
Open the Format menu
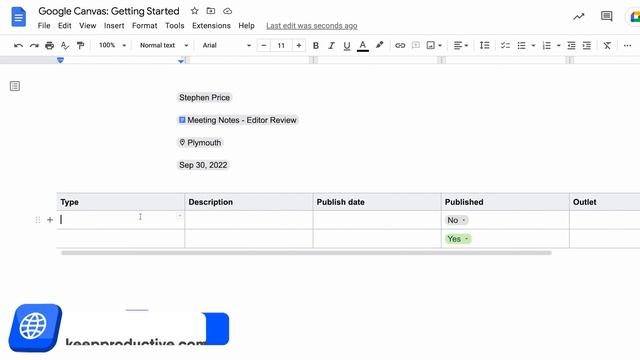[144, 26]
